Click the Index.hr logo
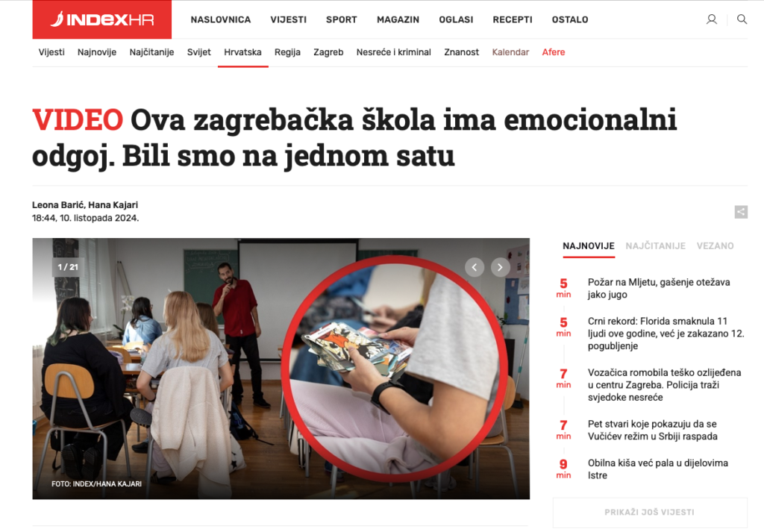The height and width of the screenshot is (532, 764). 101,19
